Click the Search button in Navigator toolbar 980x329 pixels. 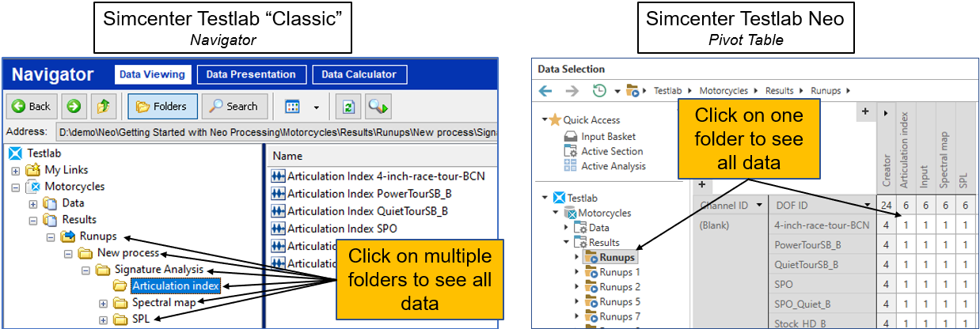(232, 106)
